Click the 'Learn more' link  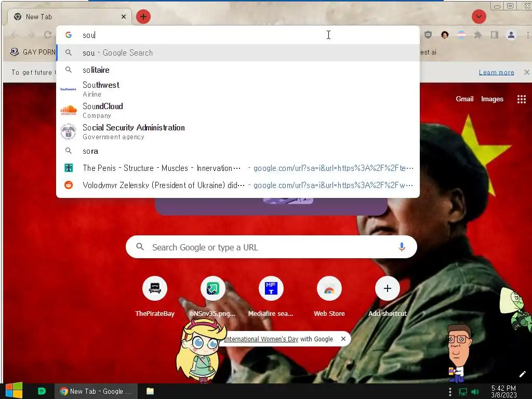[496, 72]
